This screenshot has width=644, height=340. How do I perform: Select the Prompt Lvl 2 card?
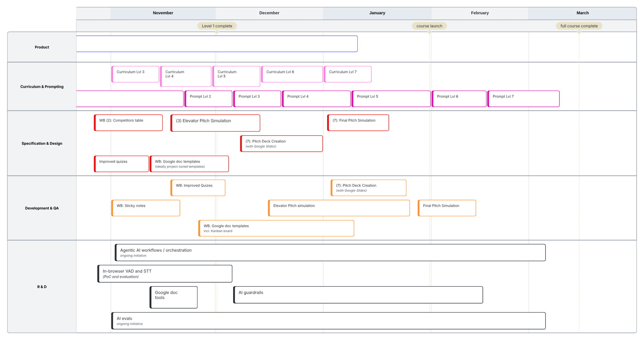tap(208, 99)
